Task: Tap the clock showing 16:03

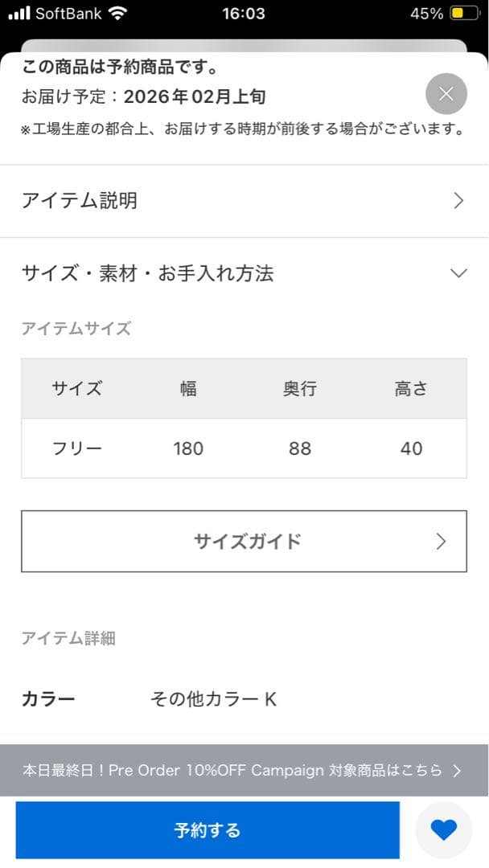Action: 244,13
